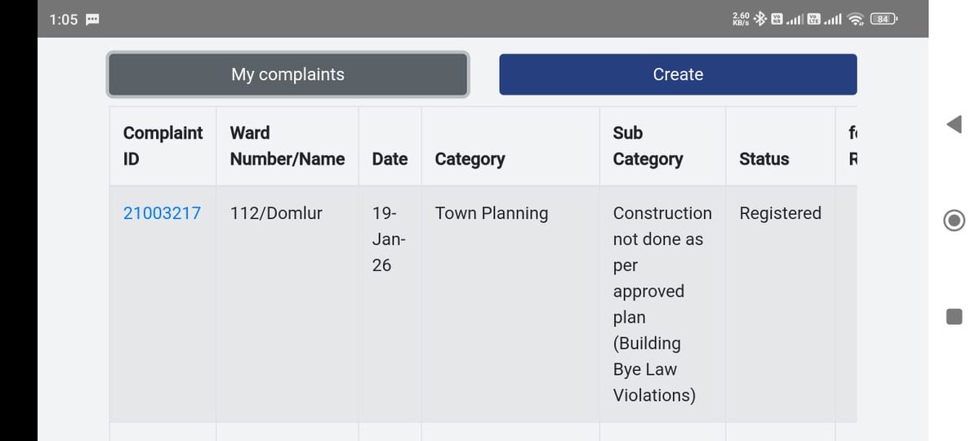
Task: Open complaint ID 21003217 link
Action: [x=162, y=213]
